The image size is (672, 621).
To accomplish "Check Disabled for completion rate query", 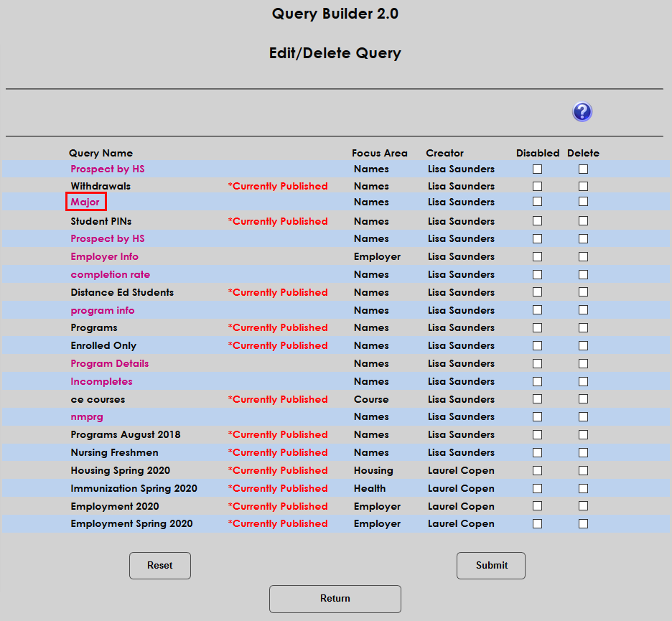I will pyautogui.click(x=537, y=274).
